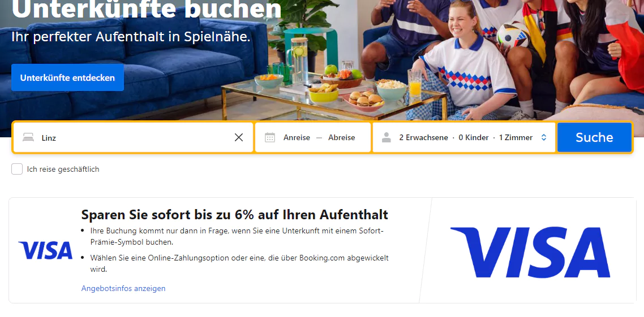Open the guests and rooms dropdown
Image resolution: width=644 pixels, height=317 pixels.
[x=464, y=137]
